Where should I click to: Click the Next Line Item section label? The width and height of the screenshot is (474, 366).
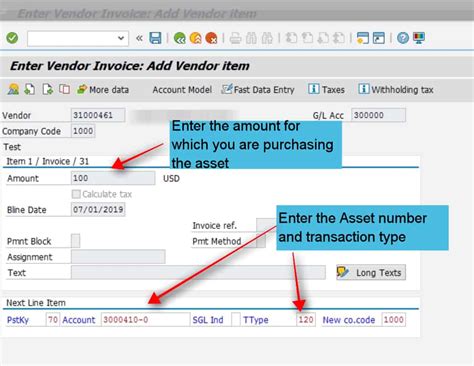[x=36, y=303]
